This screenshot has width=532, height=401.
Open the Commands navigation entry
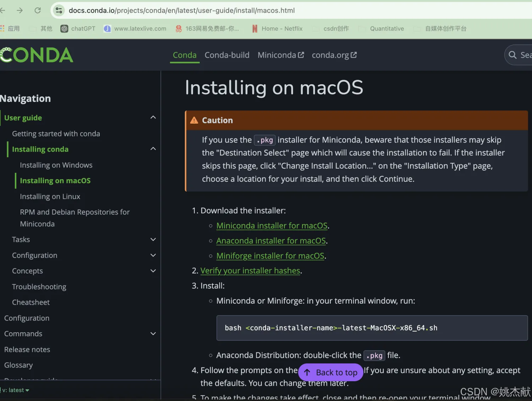(23, 334)
